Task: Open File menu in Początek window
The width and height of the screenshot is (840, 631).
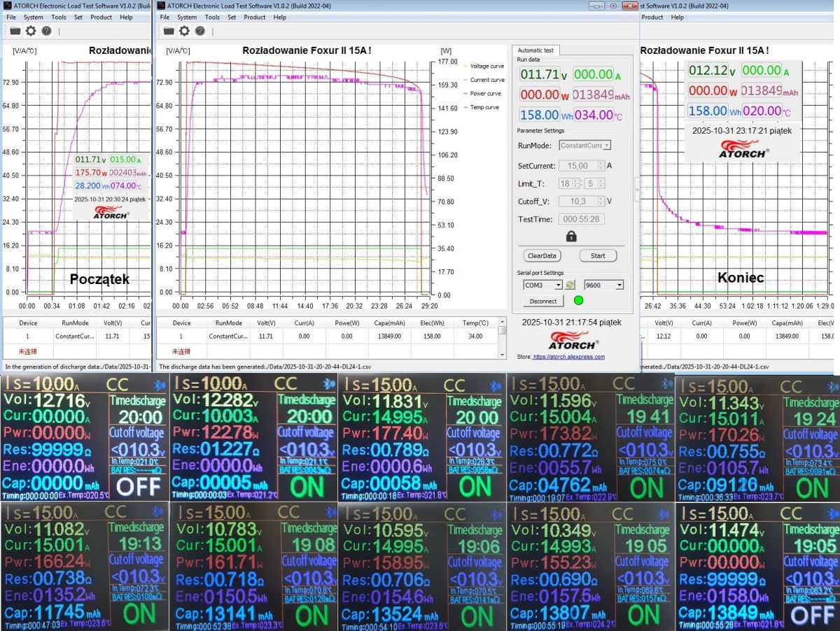Action: point(10,17)
